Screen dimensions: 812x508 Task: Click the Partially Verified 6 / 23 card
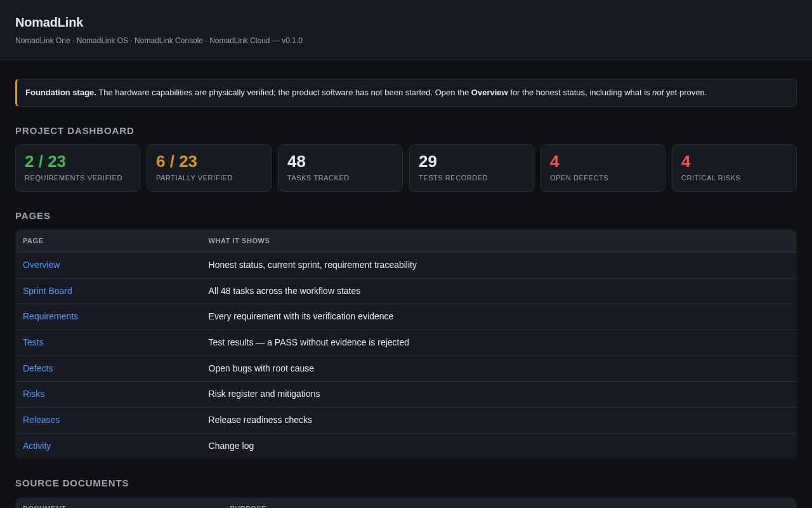click(x=209, y=168)
